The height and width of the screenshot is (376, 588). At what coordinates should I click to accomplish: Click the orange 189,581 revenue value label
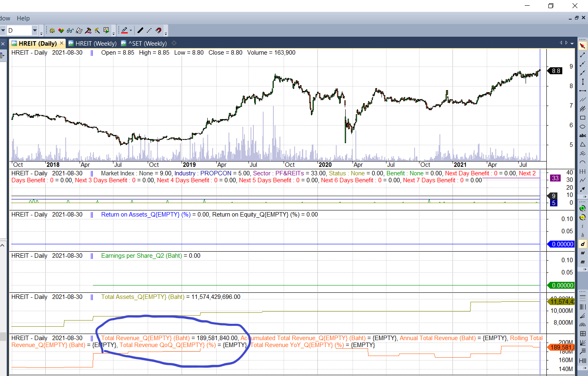click(561, 347)
